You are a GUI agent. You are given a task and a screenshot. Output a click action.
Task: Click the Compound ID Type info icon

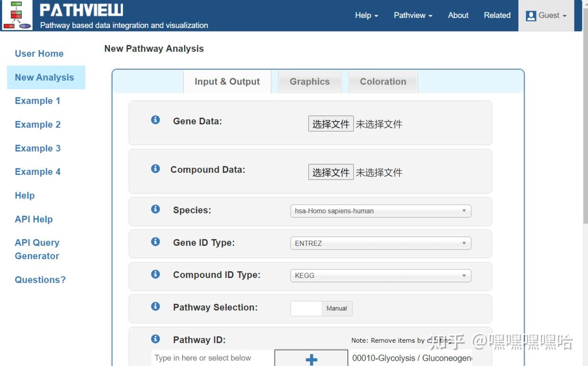click(x=155, y=273)
